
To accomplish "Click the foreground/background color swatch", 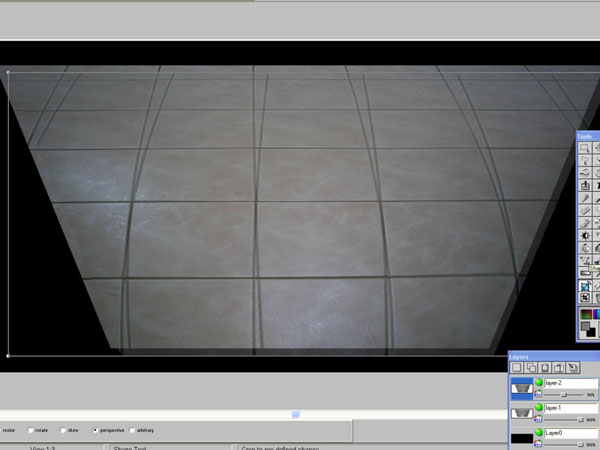I will point(588,329).
